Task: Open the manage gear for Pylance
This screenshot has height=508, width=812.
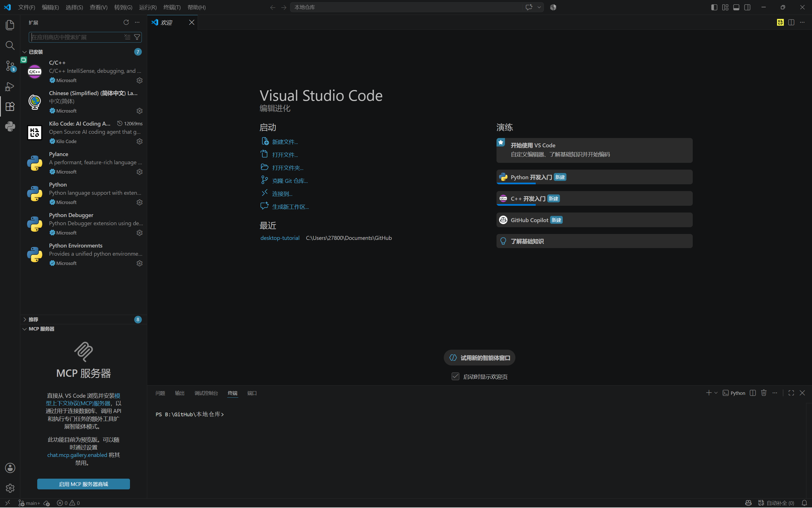Action: (140, 172)
